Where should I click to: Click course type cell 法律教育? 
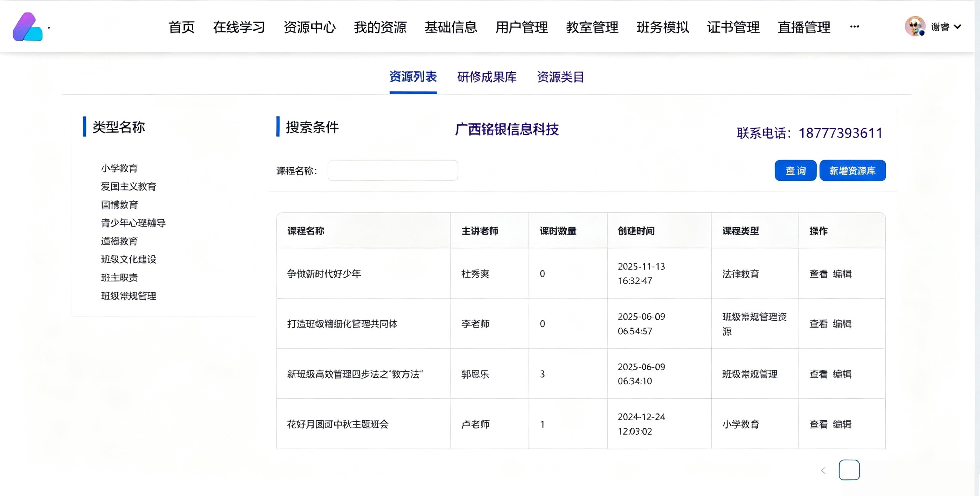740,274
